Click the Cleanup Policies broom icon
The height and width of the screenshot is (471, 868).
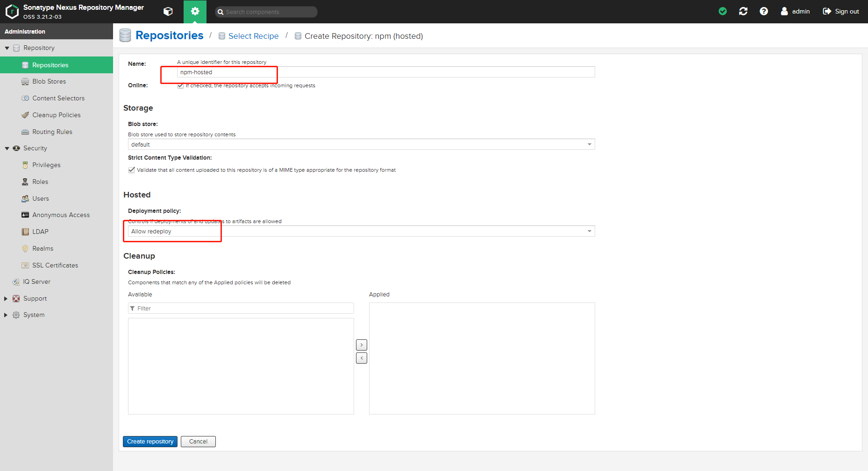[25, 115]
